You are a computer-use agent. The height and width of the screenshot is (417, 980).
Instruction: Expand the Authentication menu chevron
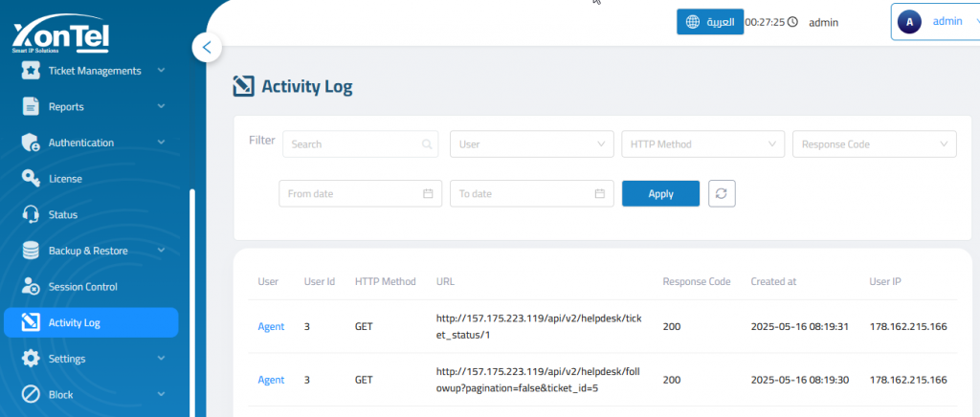pyautogui.click(x=161, y=143)
